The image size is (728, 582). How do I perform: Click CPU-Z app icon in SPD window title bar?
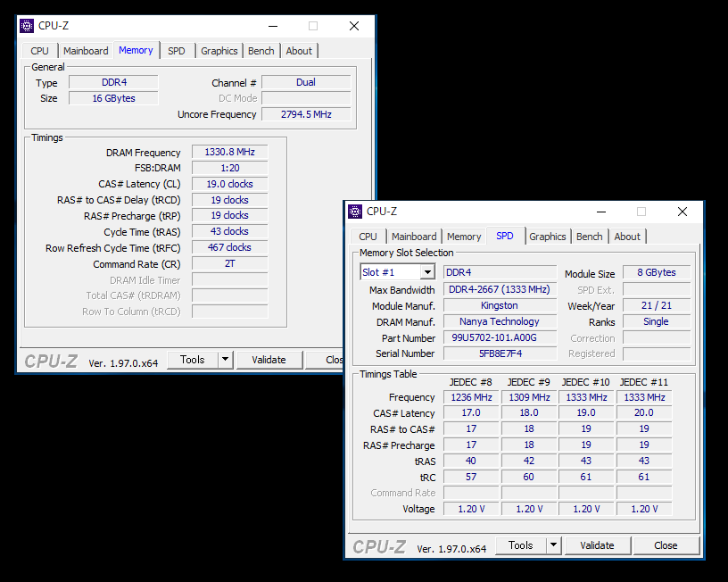[x=355, y=212]
